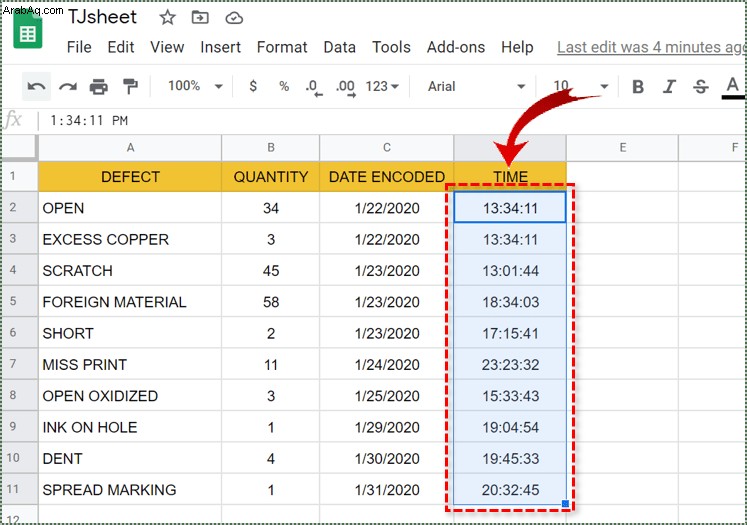Select the 20:32:45 time cell
This screenshot has height=525, width=747.
pos(510,490)
